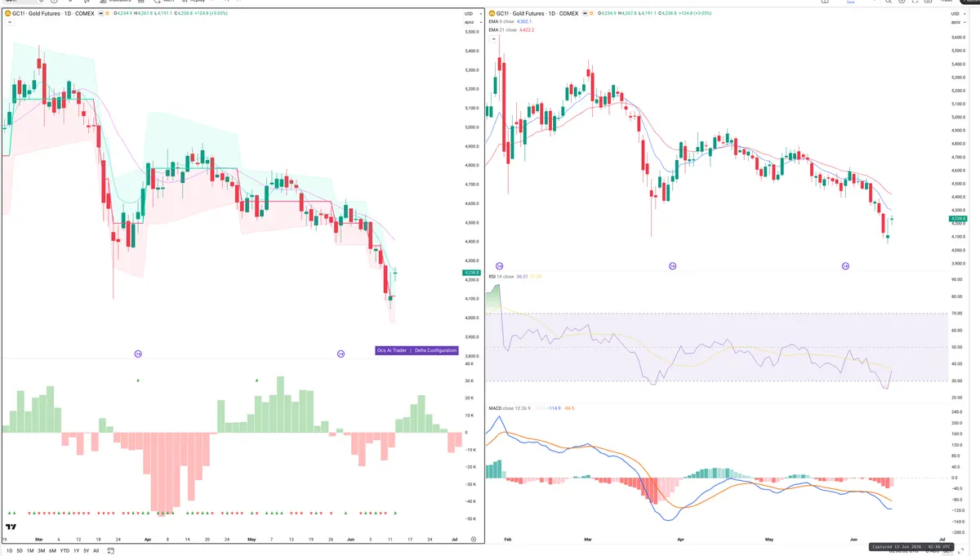The width and height of the screenshot is (980, 556).
Task: Click the middle event marker on right chart
Action: [672, 266]
